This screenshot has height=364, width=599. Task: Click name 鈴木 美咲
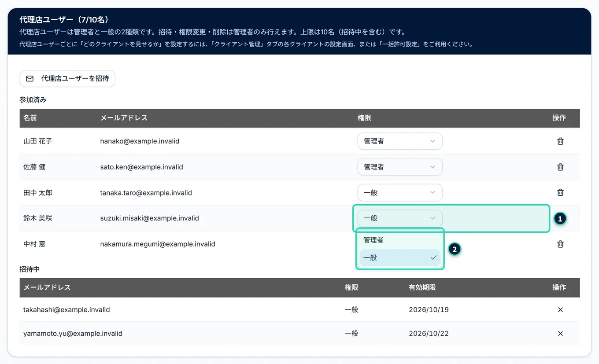38,218
